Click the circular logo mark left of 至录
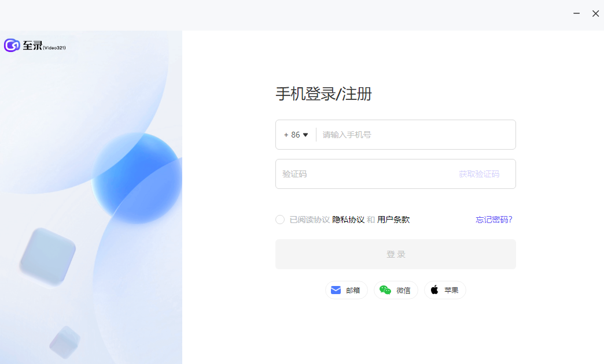Screen dimensions: 604x364 (x=12, y=45)
